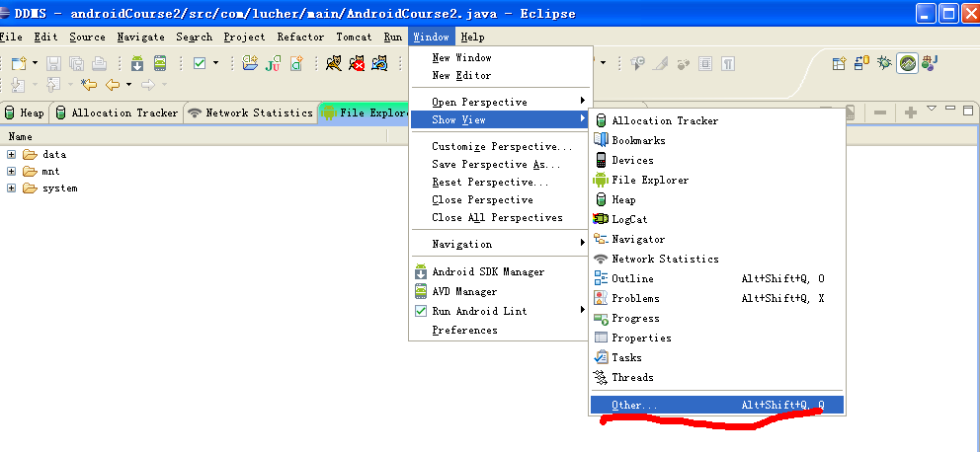
Task: Open the Help menu
Action: 472,37
